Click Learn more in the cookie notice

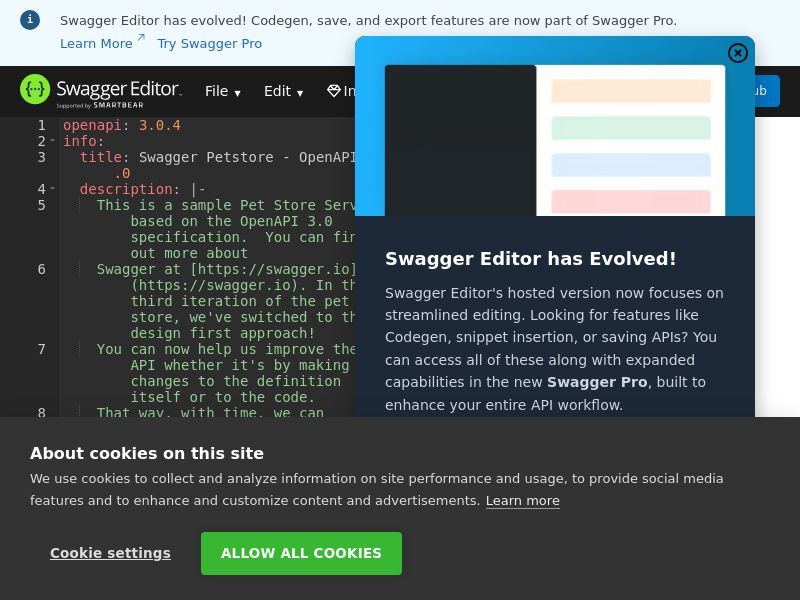click(522, 500)
